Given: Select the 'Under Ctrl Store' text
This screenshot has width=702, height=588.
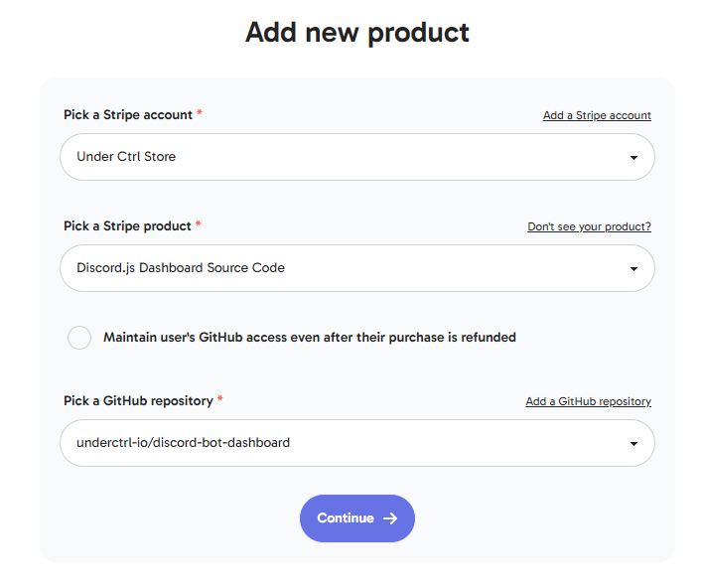Looking at the screenshot, I should [126, 156].
